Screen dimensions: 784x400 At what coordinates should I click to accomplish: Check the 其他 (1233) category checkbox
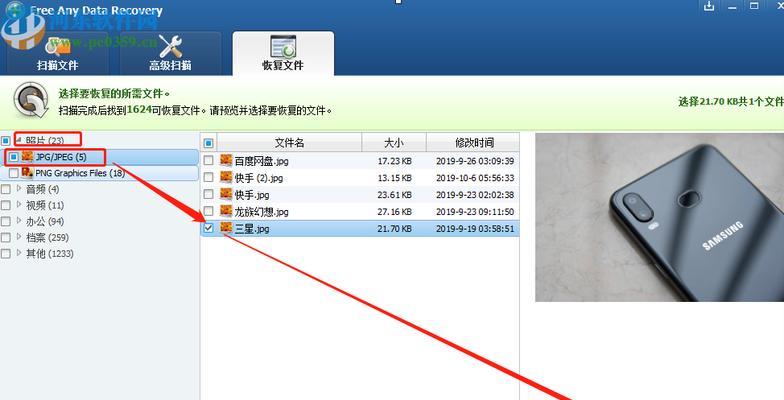[6, 254]
